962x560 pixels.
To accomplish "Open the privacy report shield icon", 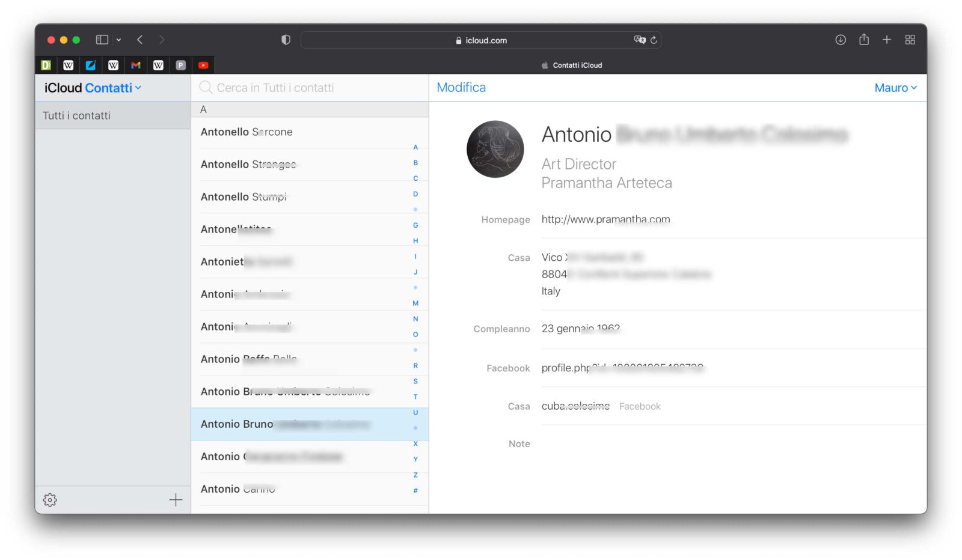I will pos(286,40).
